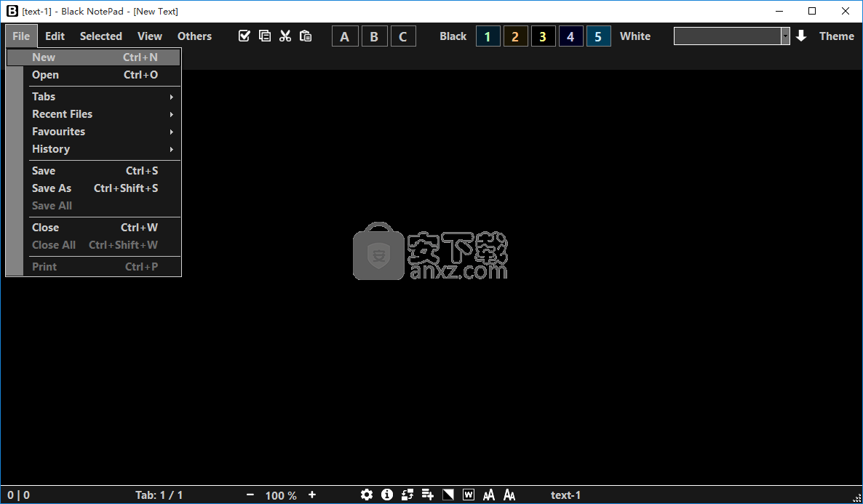The height and width of the screenshot is (504, 863).
Task: Click the select-all checkmark toolbar icon
Action: coord(244,36)
